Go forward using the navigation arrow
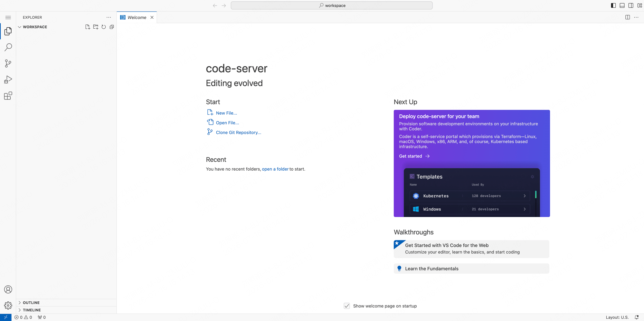The image size is (644, 321). (224, 5)
